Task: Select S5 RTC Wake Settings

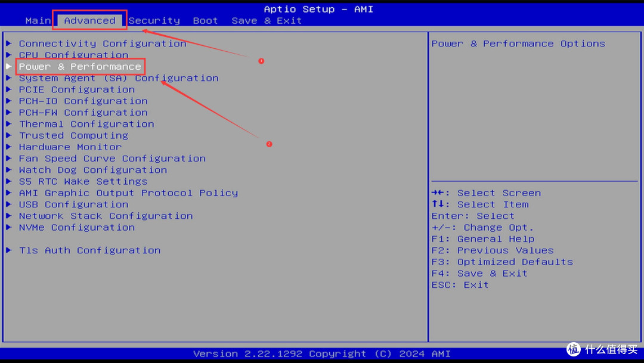Action: tap(83, 181)
